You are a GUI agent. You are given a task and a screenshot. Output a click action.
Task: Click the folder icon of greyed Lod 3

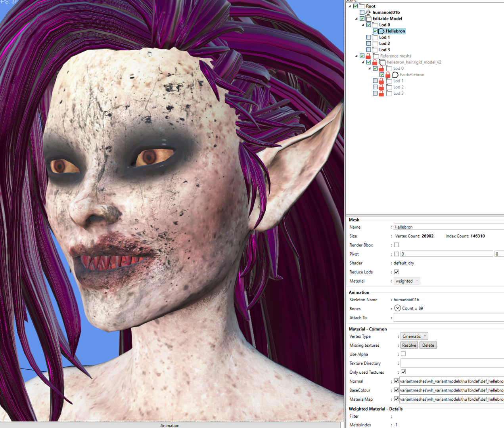pos(389,94)
